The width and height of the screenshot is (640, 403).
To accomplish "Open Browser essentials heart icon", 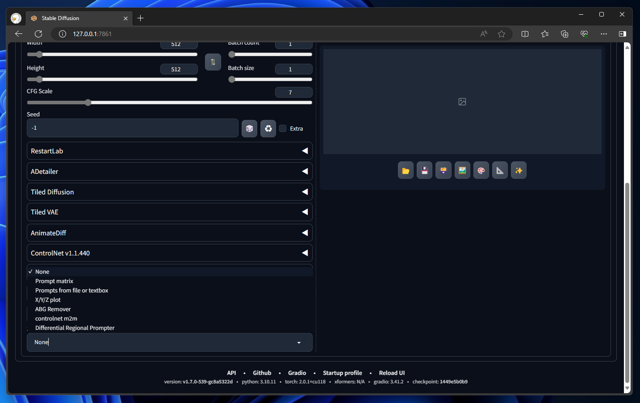I will [x=584, y=34].
